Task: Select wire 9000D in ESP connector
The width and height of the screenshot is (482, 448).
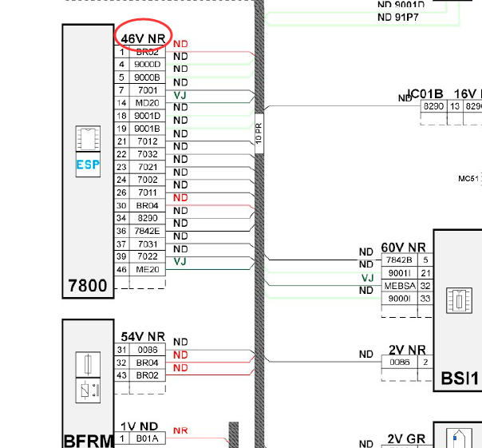Action: pyautogui.click(x=148, y=65)
